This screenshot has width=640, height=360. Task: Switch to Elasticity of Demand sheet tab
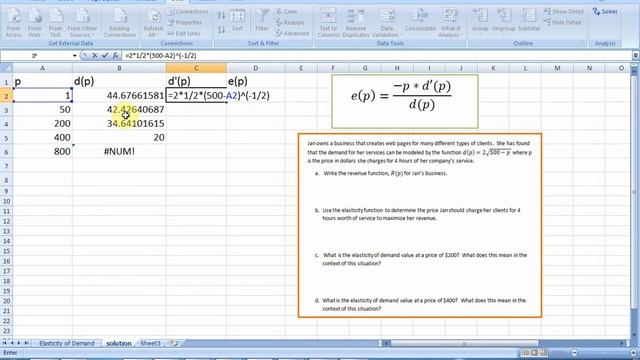click(x=67, y=343)
